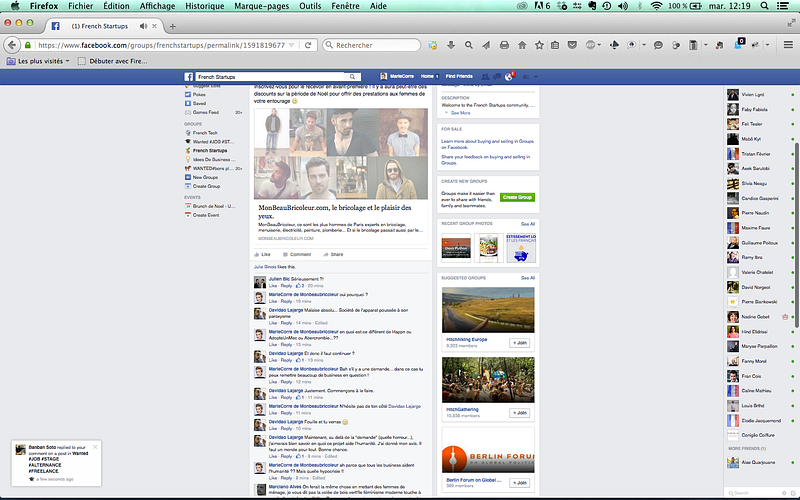Open the Édition menu
The image size is (800, 500).
pyautogui.click(x=116, y=6)
